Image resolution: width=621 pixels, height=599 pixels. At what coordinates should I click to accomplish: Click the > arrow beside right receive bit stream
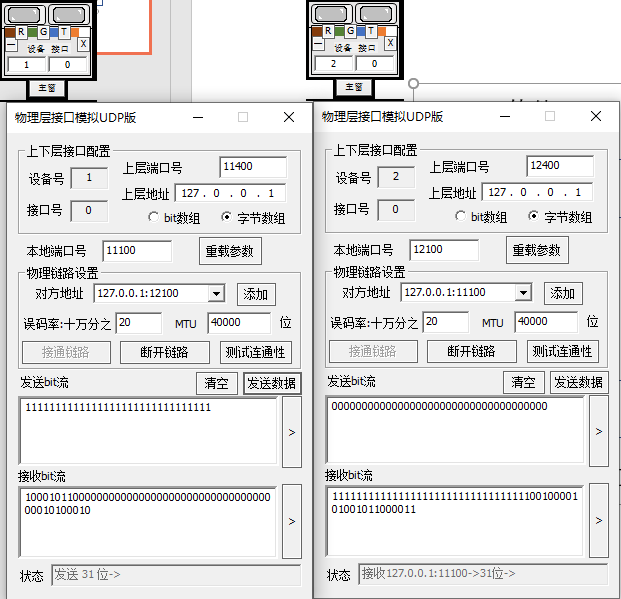point(599,520)
